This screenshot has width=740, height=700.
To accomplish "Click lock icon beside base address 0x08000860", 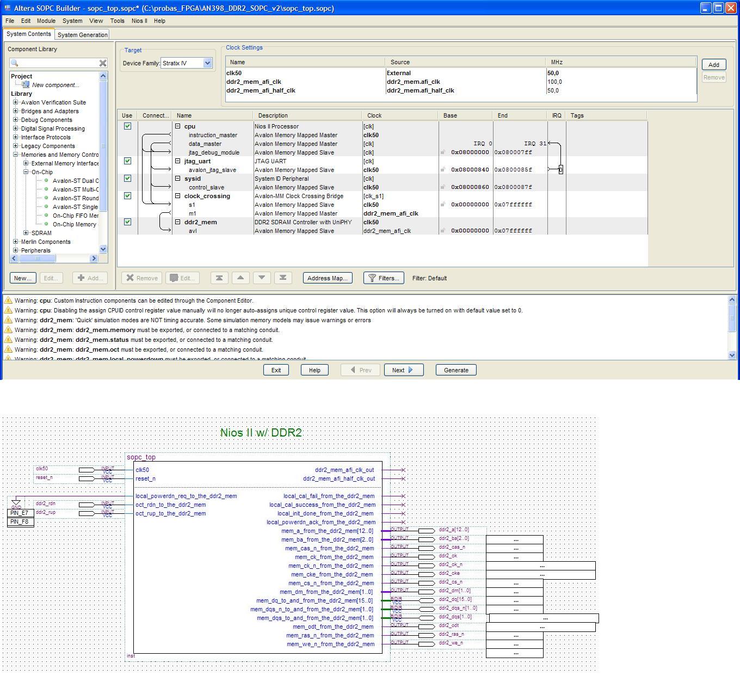I will [443, 187].
